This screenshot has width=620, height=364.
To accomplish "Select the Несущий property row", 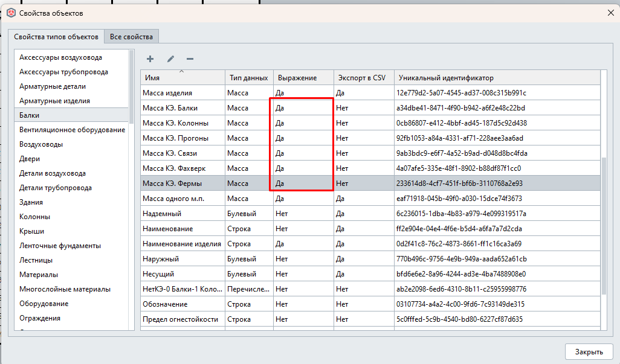I will (370, 274).
